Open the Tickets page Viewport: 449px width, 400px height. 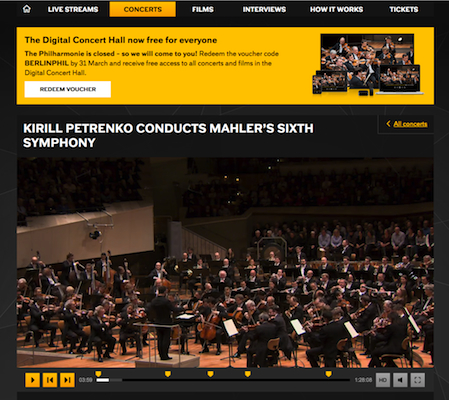[404, 9]
